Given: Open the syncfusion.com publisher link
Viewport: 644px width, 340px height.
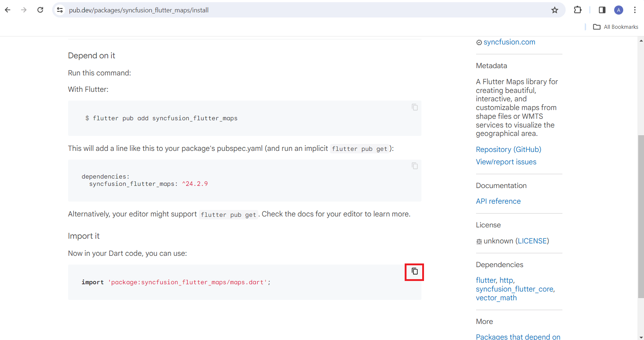Looking at the screenshot, I should point(509,42).
